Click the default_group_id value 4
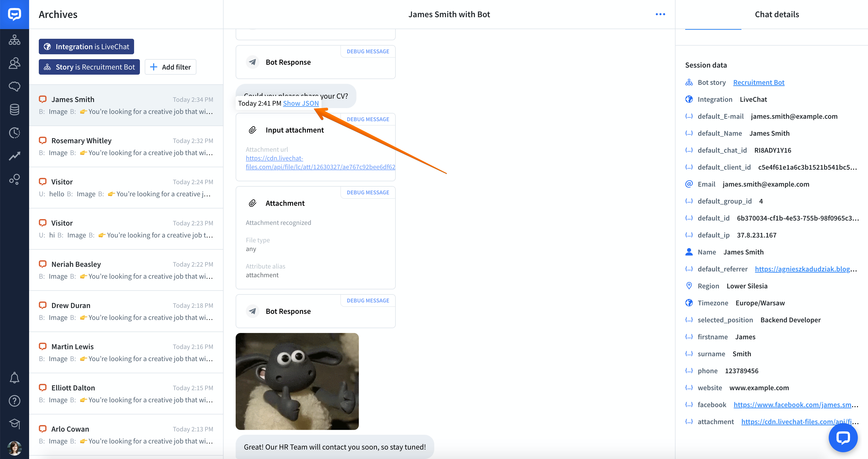 761,201
